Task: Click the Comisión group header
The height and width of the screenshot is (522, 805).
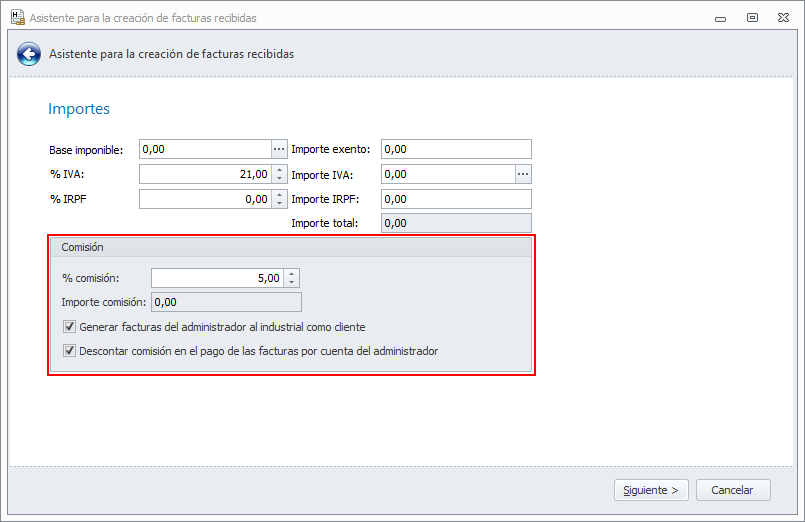Action: (291, 247)
